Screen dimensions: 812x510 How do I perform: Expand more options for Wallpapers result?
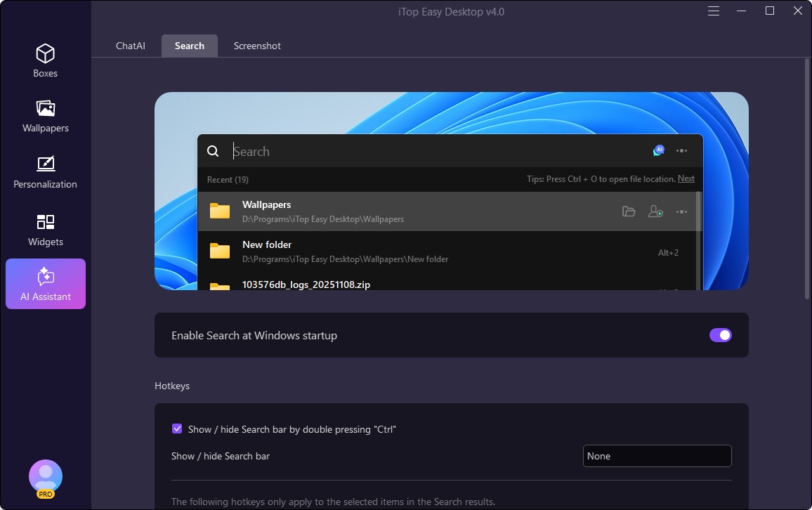[681, 211]
